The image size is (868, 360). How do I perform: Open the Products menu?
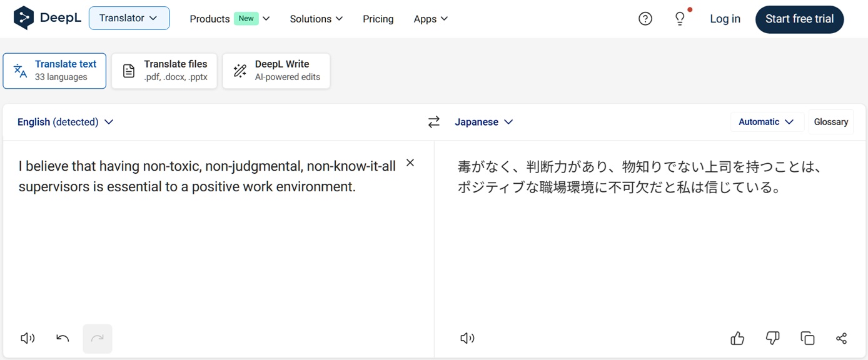point(230,19)
